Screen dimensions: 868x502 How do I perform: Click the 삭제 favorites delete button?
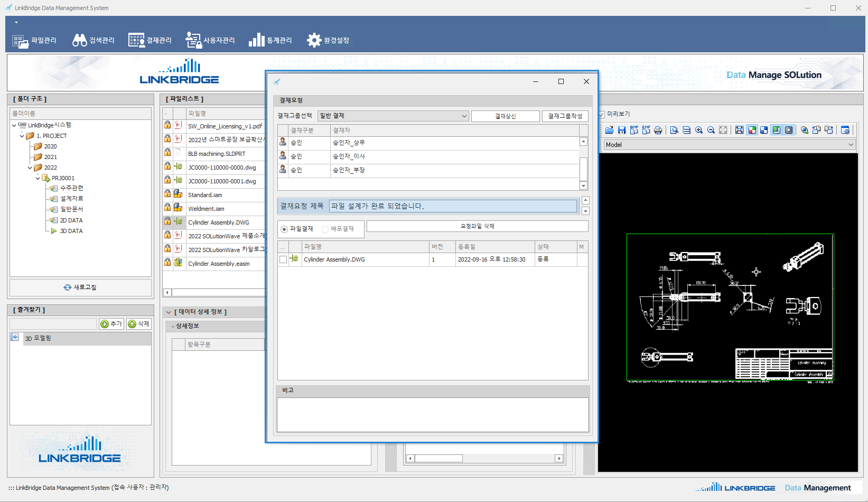pos(139,324)
